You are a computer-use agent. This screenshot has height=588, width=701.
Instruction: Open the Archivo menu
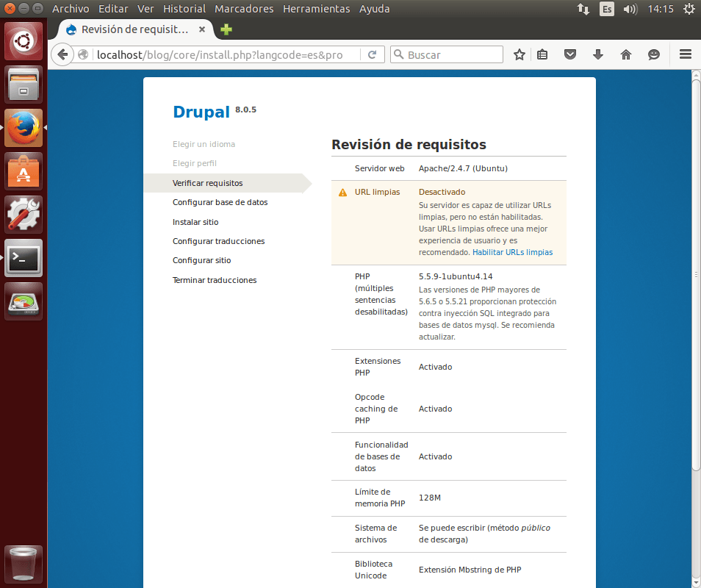(x=71, y=9)
